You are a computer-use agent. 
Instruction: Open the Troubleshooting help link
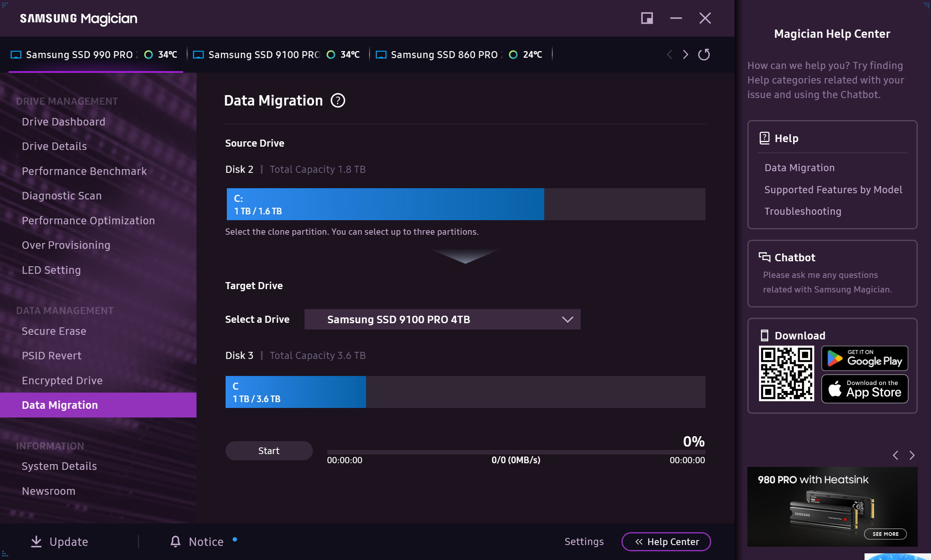coord(803,211)
